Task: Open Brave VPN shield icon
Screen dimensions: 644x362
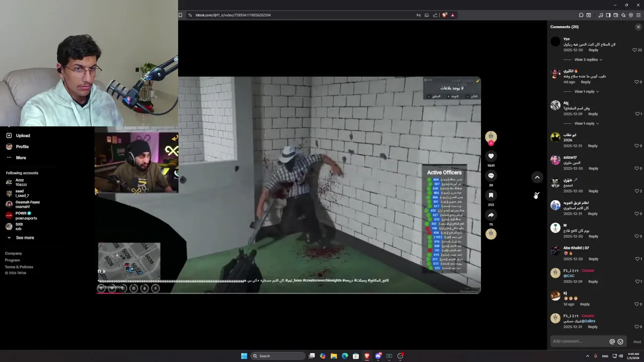Action: tap(631, 15)
